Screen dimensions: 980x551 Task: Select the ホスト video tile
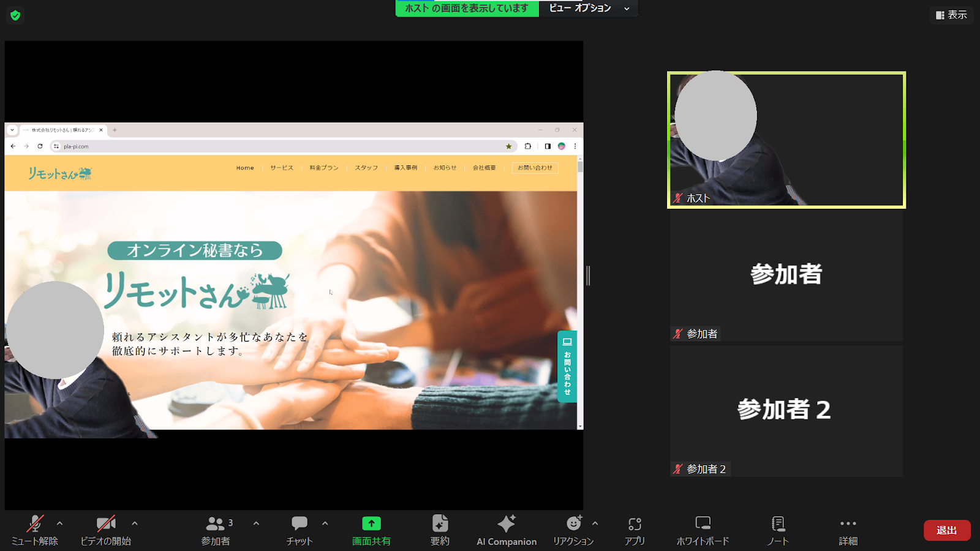(786, 140)
